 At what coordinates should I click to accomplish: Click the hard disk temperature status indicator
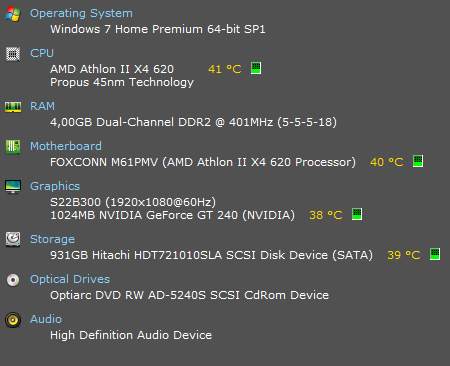coord(435,254)
